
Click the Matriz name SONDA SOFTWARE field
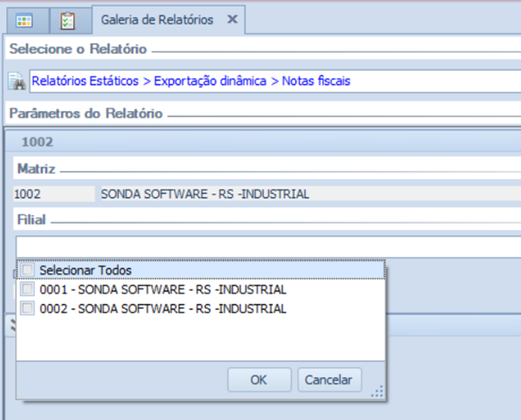pyautogui.click(x=310, y=194)
